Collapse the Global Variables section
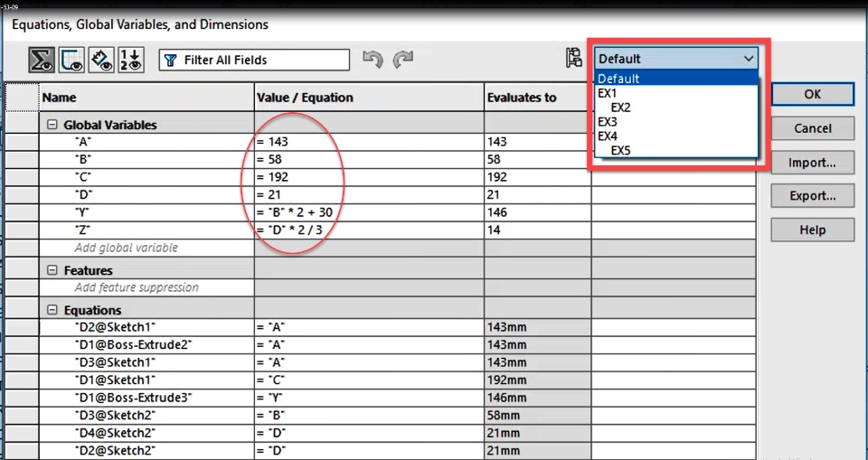Image resolution: width=868 pixels, height=460 pixels. (x=52, y=125)
